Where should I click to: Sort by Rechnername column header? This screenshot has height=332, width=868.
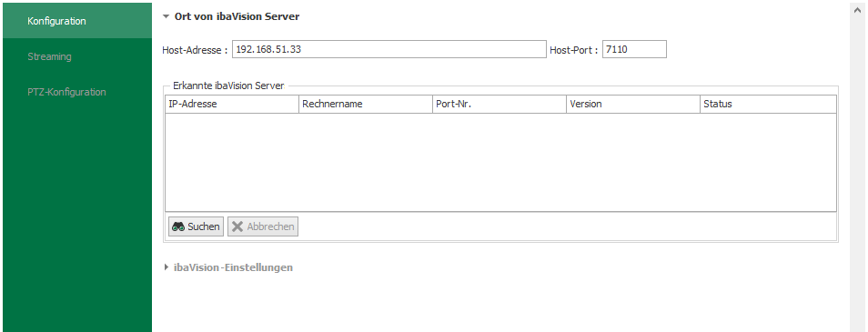point(366,104)
